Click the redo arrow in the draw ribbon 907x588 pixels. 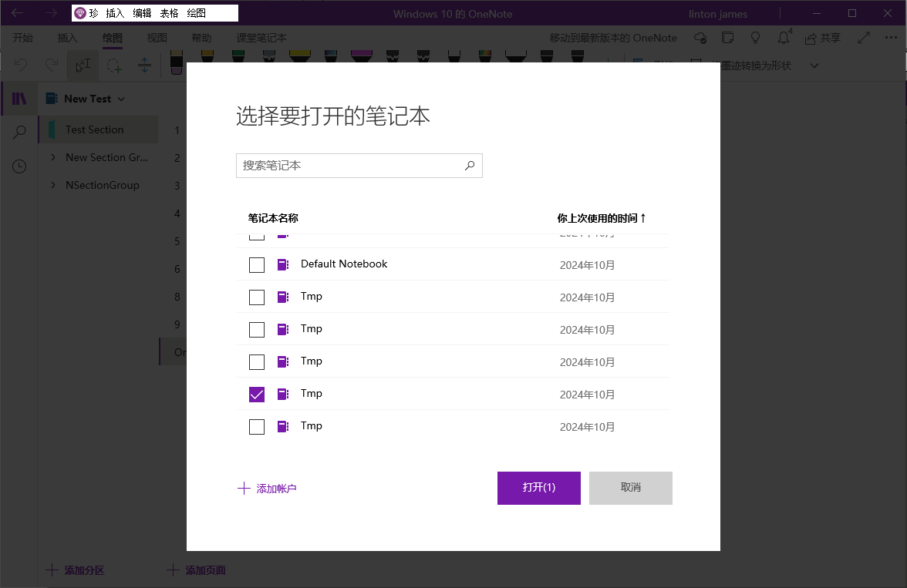[52, 66]
